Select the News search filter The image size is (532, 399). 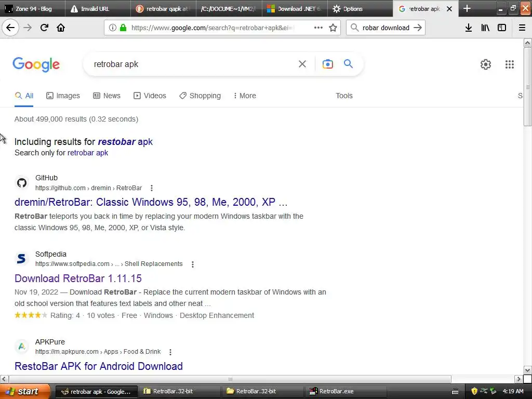[x=107, y=96]
